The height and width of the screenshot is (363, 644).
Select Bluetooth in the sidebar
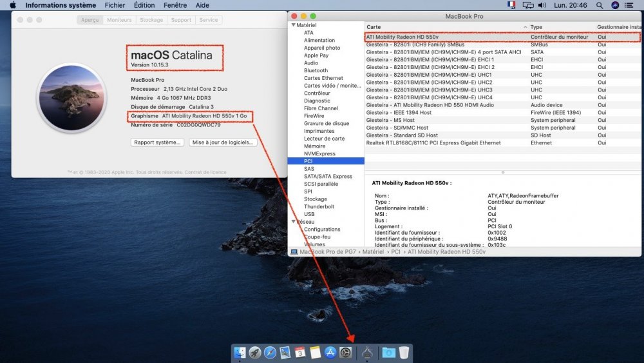click(316, 70)
